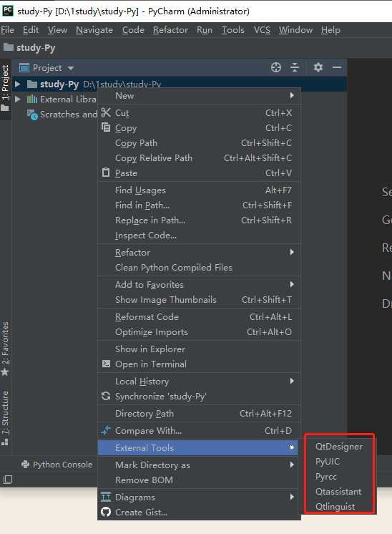Select Copy Relative Path entry
Screen dimensions: 392x534
[x=199, y=157]
